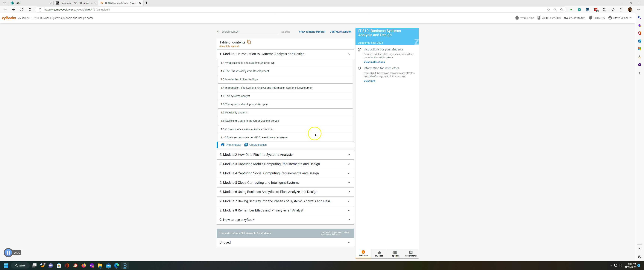Screen dimensions: 644x270
Task: Click the copy icon beside Table of contents
Action: 249,42
